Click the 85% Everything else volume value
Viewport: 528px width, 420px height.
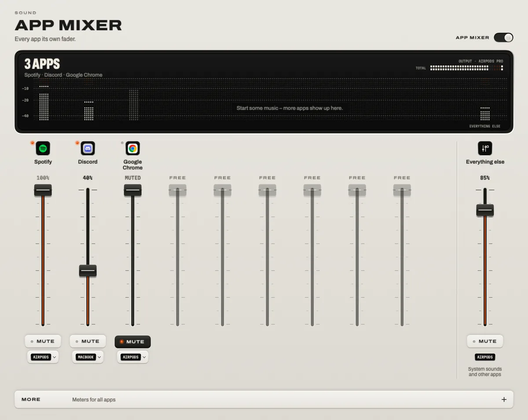[x=485, y=178]
